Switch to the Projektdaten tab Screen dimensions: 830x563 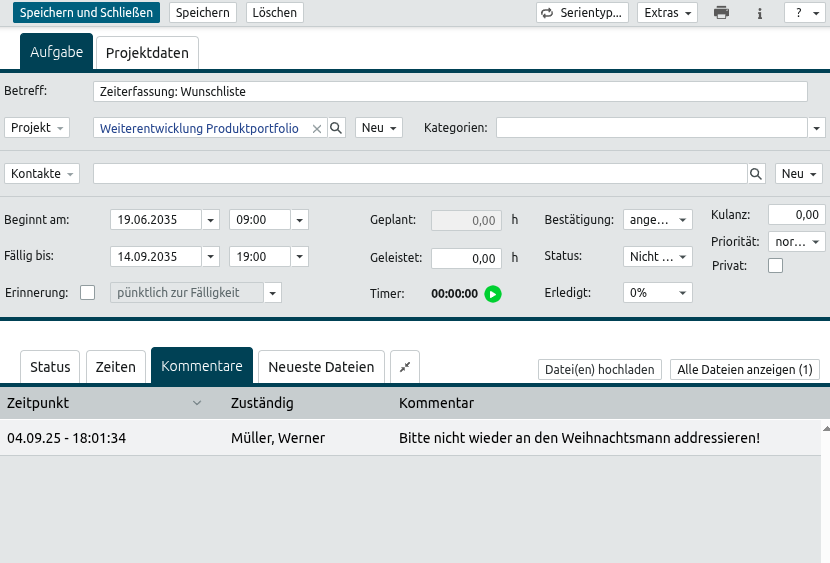pos(147,53)
